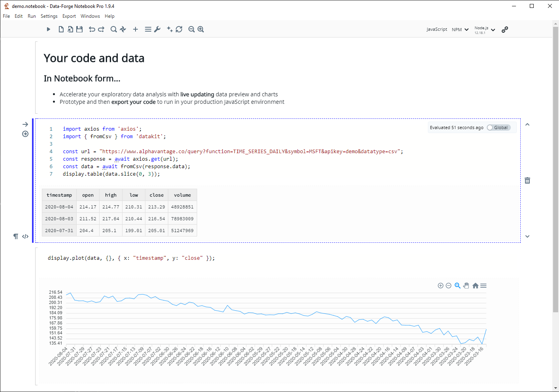Click the display.plot code line
This screenshot has height=392, width=559.
tap(131, 258)
